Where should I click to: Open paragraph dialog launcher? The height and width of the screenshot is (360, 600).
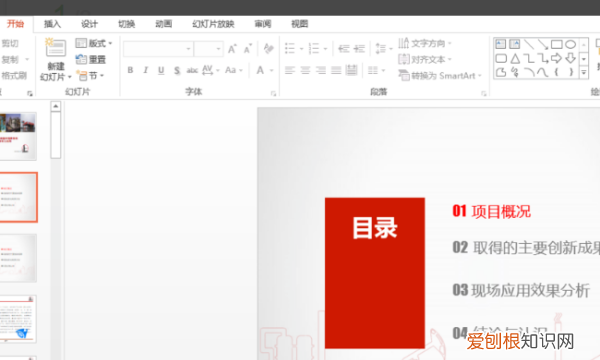point(484,94)
